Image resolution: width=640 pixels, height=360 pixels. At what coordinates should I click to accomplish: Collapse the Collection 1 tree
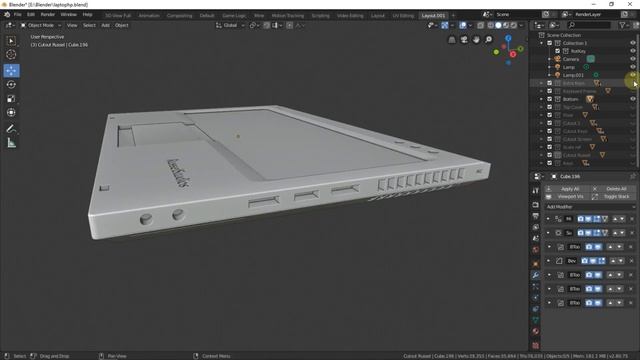coord(542,43)
